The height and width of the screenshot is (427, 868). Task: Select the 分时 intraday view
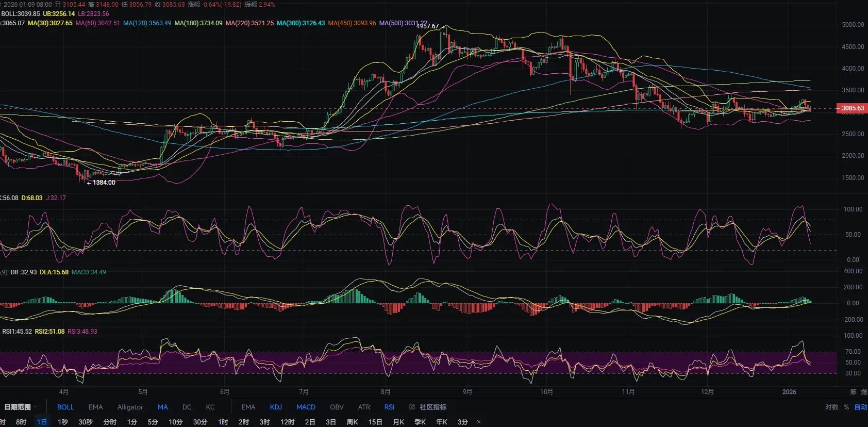point(110,422)
